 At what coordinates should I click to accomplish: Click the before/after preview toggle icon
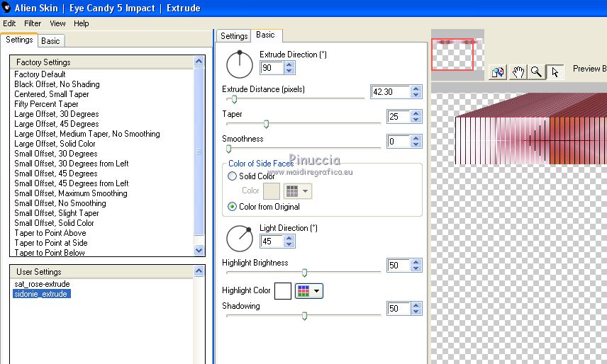pos(498,72)
